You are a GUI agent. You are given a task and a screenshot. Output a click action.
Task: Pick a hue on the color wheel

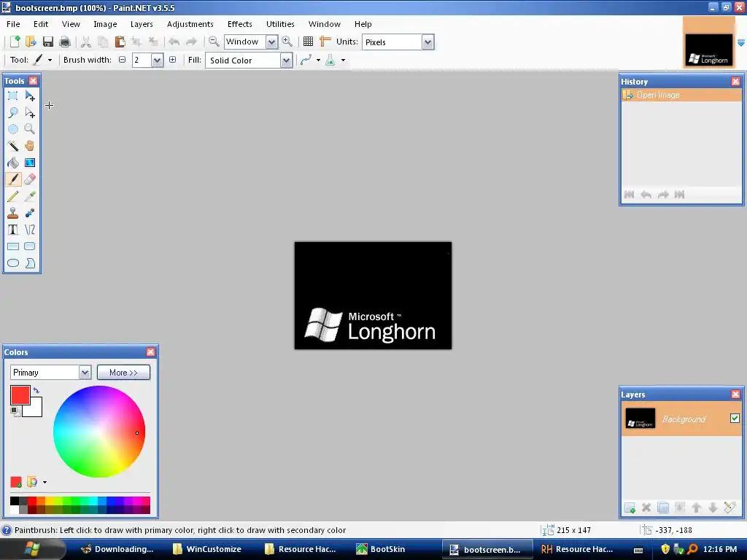[x=99, y=432]
